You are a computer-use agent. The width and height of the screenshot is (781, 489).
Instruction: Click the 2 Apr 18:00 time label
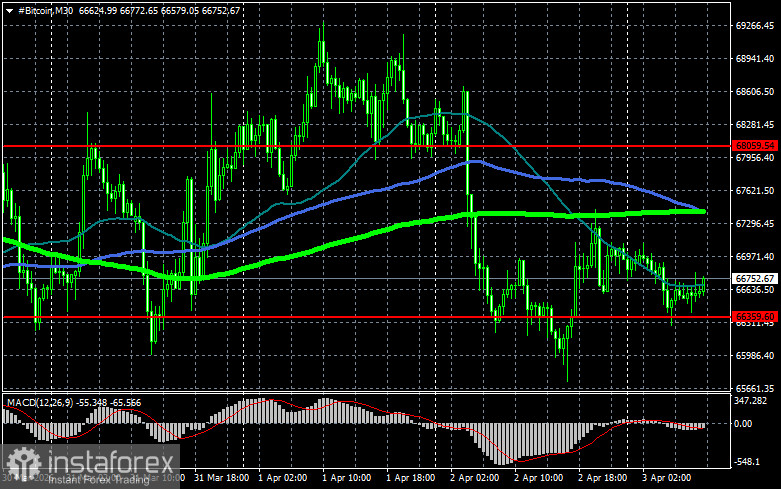pos(602,478)
